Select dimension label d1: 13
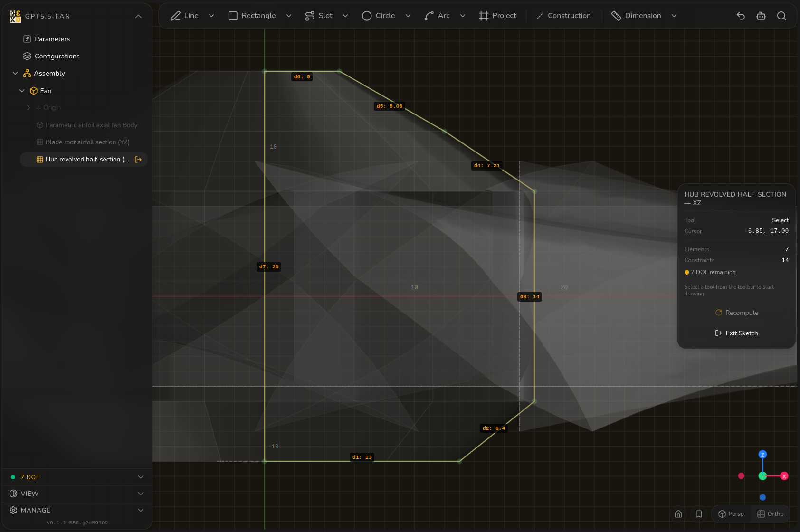 click(x=362, y=457)
